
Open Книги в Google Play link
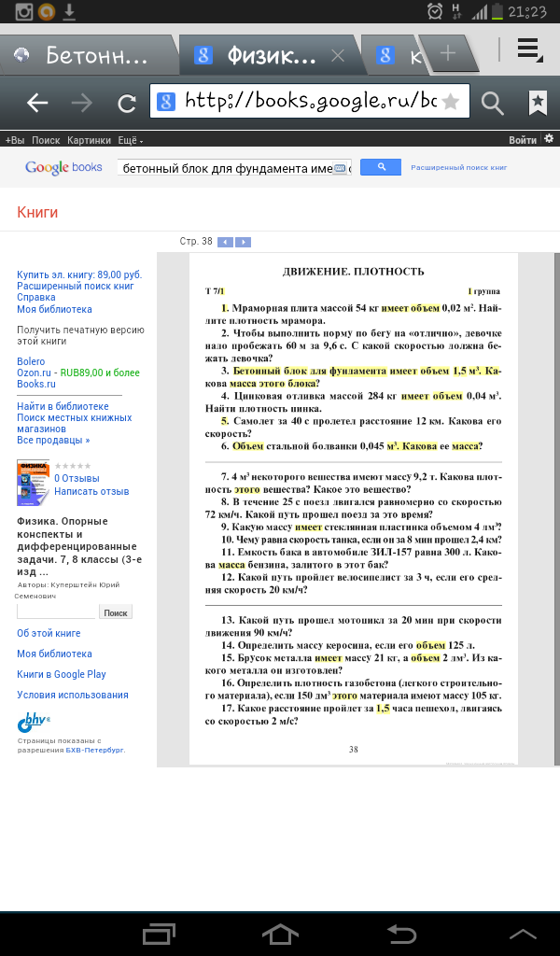[62, 674]
